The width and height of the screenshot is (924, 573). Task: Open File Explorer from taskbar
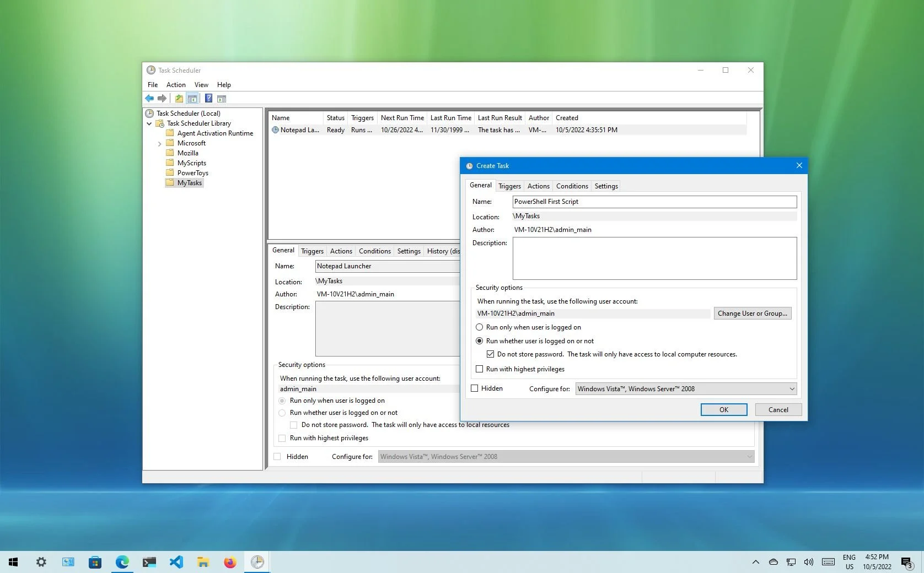pyautogui.click(x=203, y=562)
